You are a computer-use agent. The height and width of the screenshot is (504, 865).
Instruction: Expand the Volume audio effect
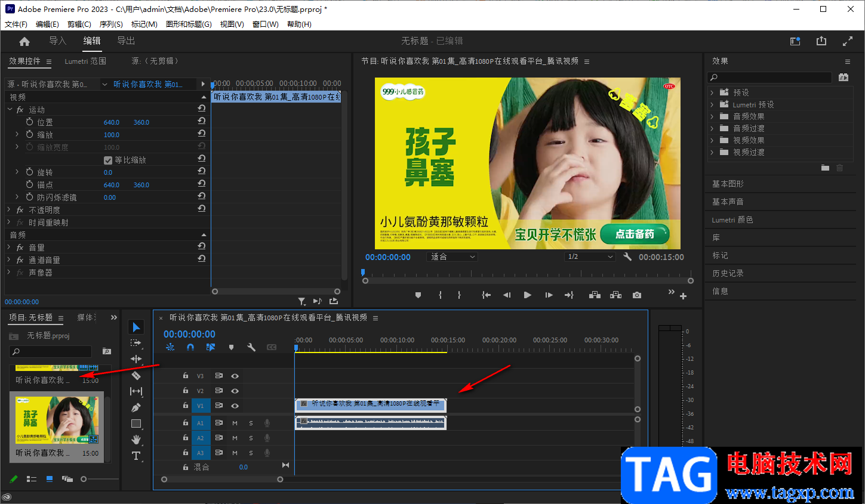point(9,248)
